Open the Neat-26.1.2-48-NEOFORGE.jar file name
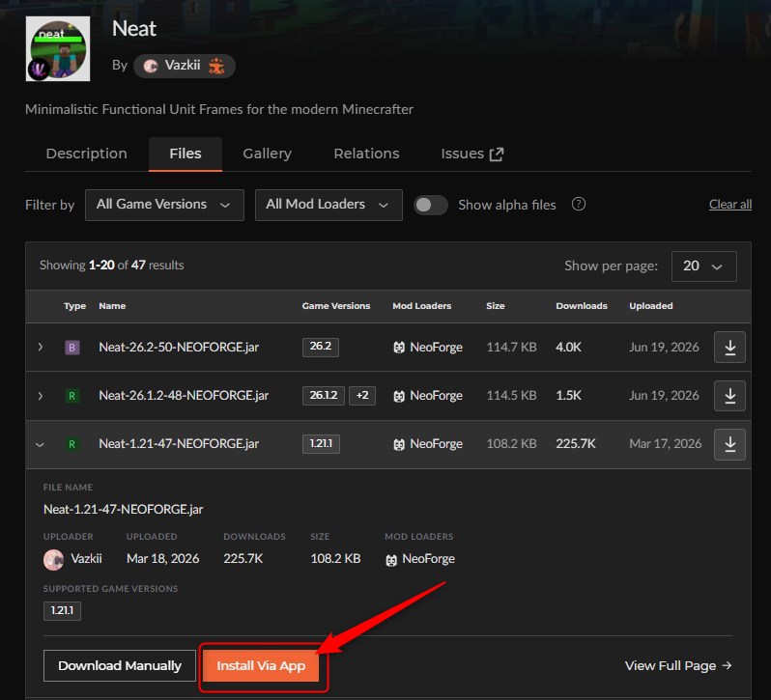Image resolution: width=771 pixels, height=700 pixels. click(x=184, y=395)
